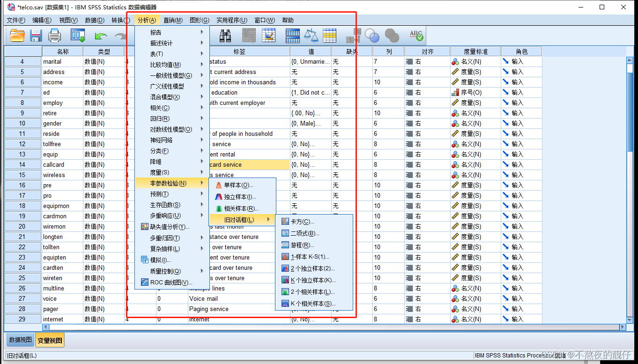Open the 数据(D) menu
The height and width of the screenshot is (364, 638).
[95, 20]
